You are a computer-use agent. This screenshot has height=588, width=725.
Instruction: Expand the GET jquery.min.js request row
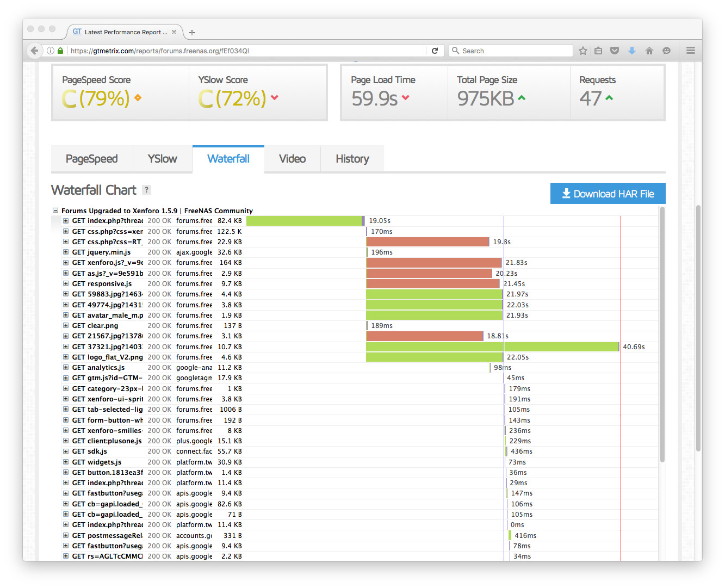(x=66, y=252)
